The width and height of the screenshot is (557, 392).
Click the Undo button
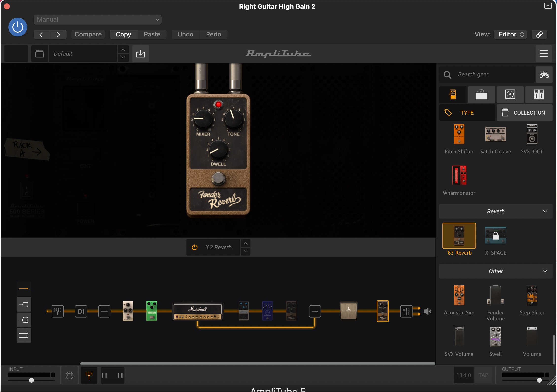click(x=185, y=34)
